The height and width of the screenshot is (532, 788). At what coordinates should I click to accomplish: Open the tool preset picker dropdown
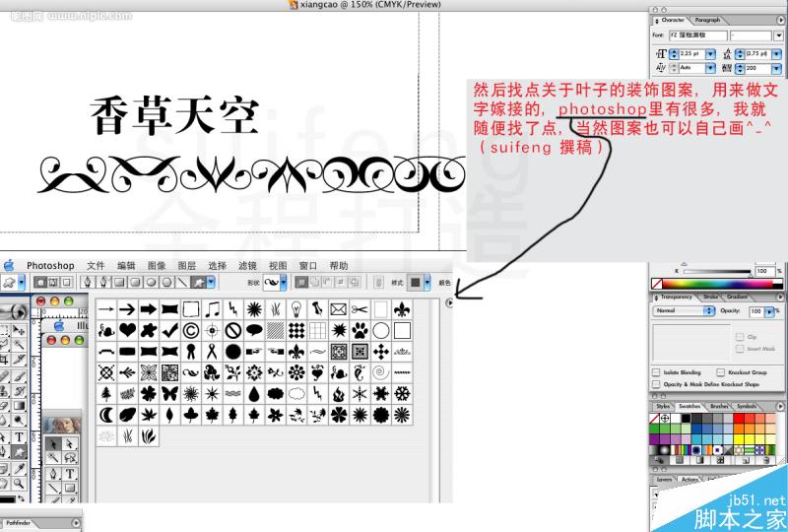[21, 282]
